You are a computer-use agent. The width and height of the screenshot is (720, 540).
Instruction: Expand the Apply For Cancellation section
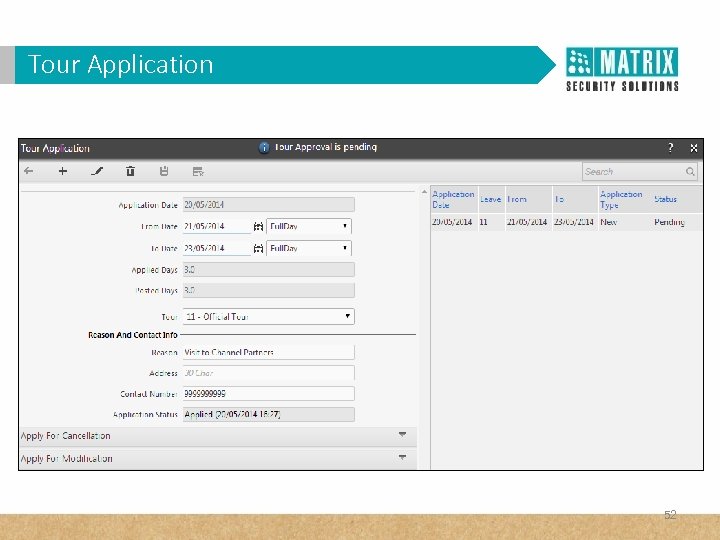point(218,435)
